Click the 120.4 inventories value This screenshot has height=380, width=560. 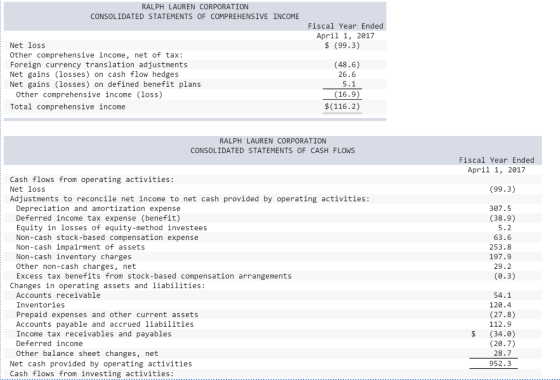coord(500,305)
